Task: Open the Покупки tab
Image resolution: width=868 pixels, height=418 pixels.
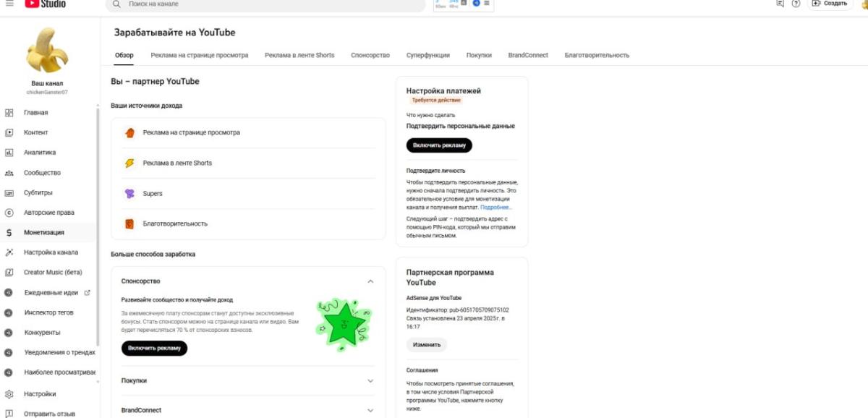Action: click(479, 55)
